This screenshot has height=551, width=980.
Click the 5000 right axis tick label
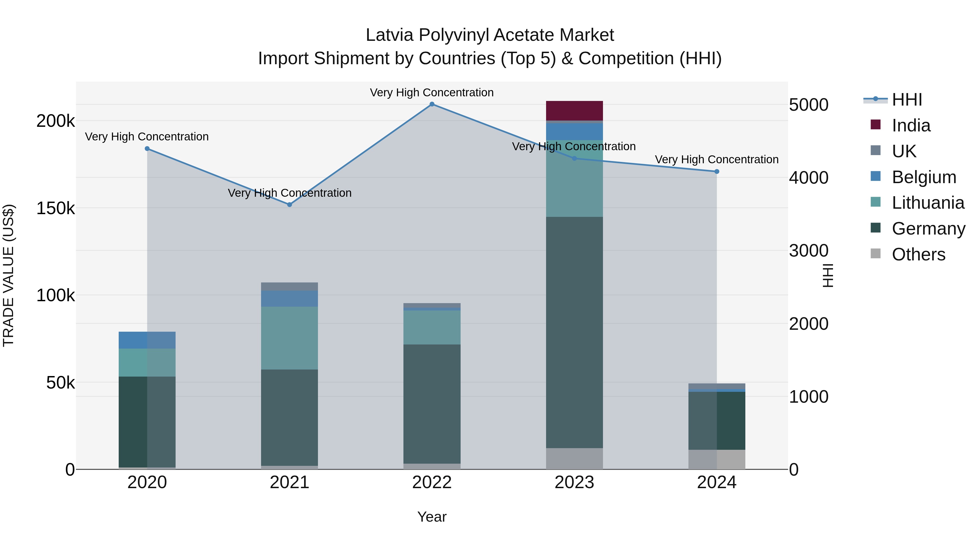(808, 105)
